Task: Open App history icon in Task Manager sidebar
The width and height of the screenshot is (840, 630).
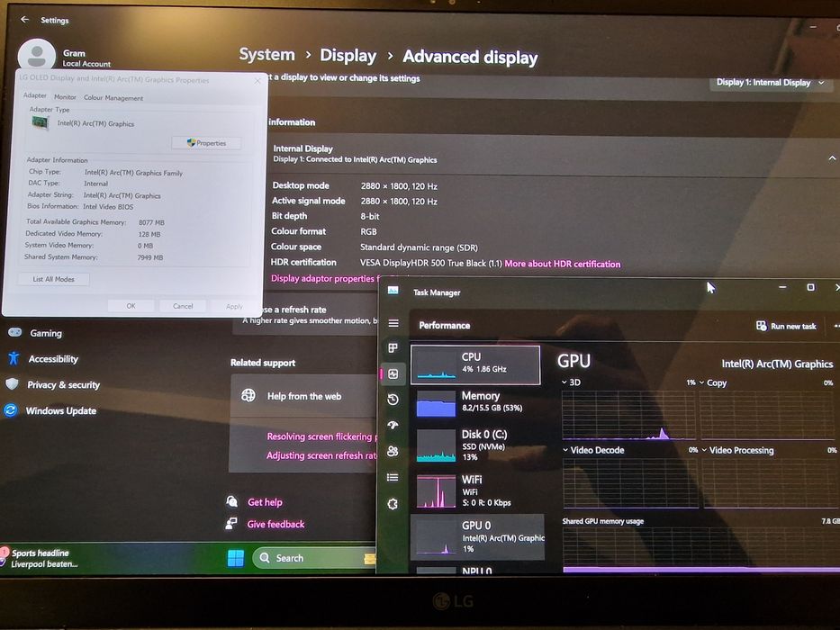Action: (x=393, y=399)
